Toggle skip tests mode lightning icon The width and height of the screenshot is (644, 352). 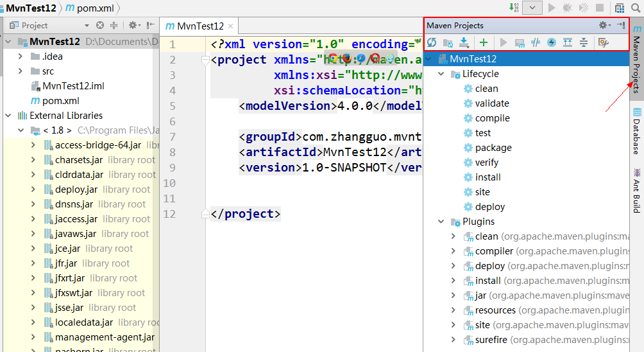(552, 42)
